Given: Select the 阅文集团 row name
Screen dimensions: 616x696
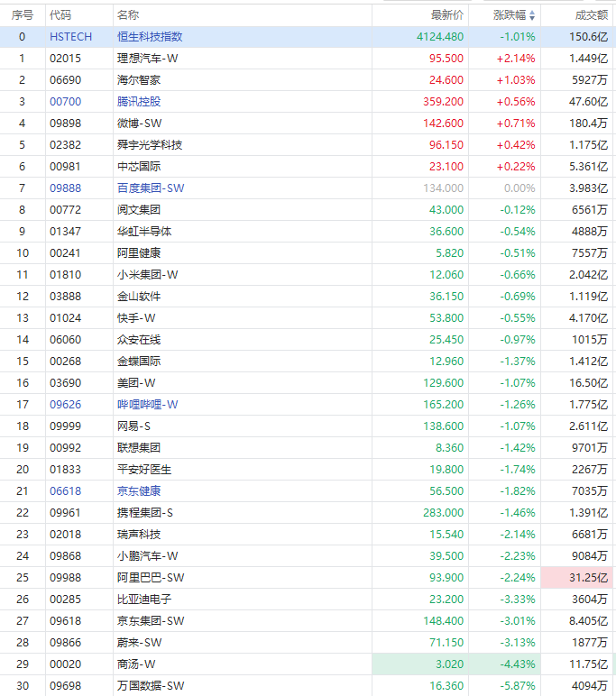Looking at the screenshot, I should pos(139,210).
